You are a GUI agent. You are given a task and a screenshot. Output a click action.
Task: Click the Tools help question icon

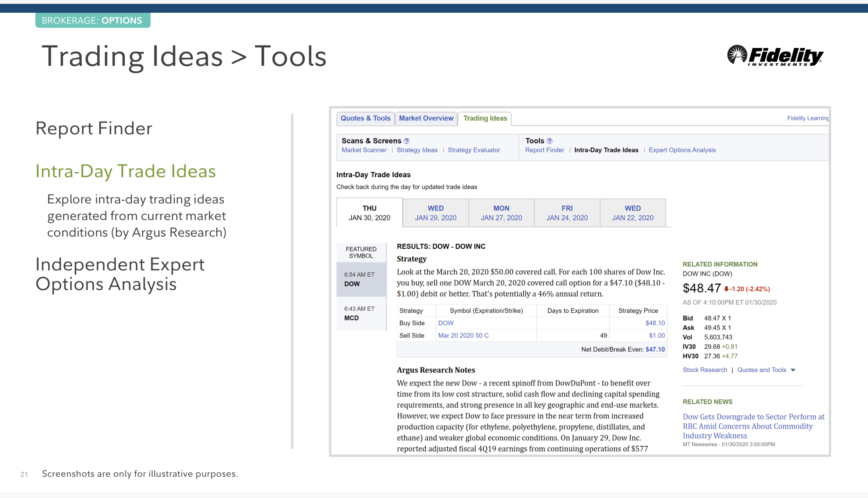pyautogui.click(x=549, y=141)
